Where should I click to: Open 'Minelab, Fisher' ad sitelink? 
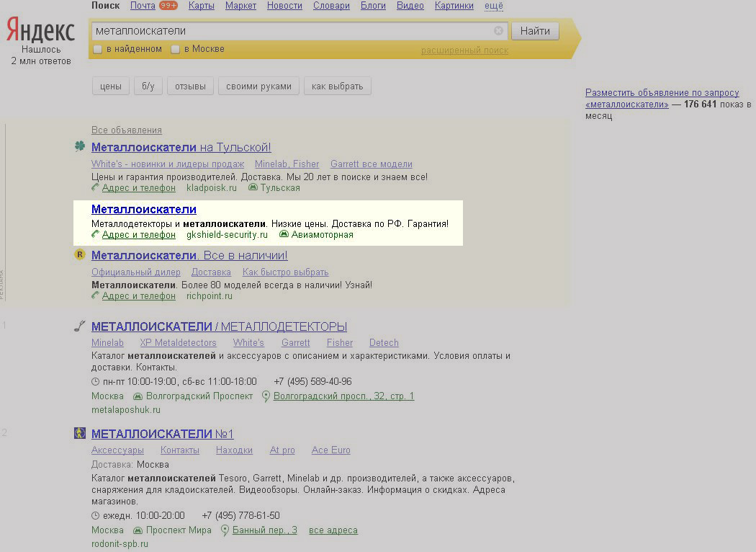tap(287, 164)
